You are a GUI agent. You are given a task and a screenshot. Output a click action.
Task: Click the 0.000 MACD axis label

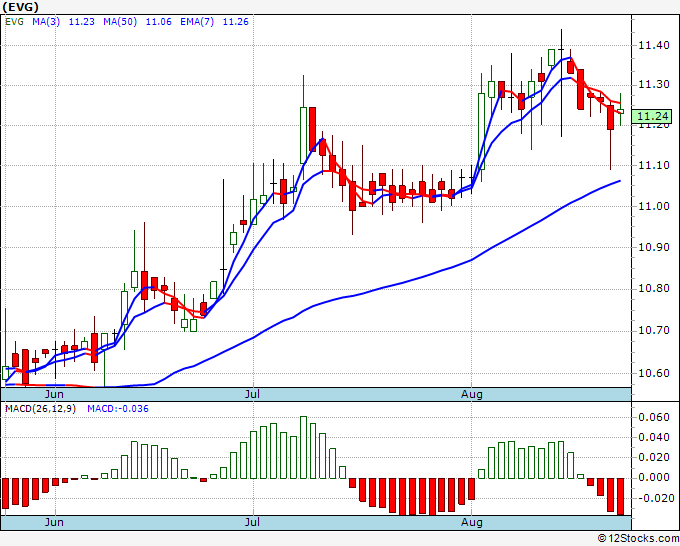(654, 477)
